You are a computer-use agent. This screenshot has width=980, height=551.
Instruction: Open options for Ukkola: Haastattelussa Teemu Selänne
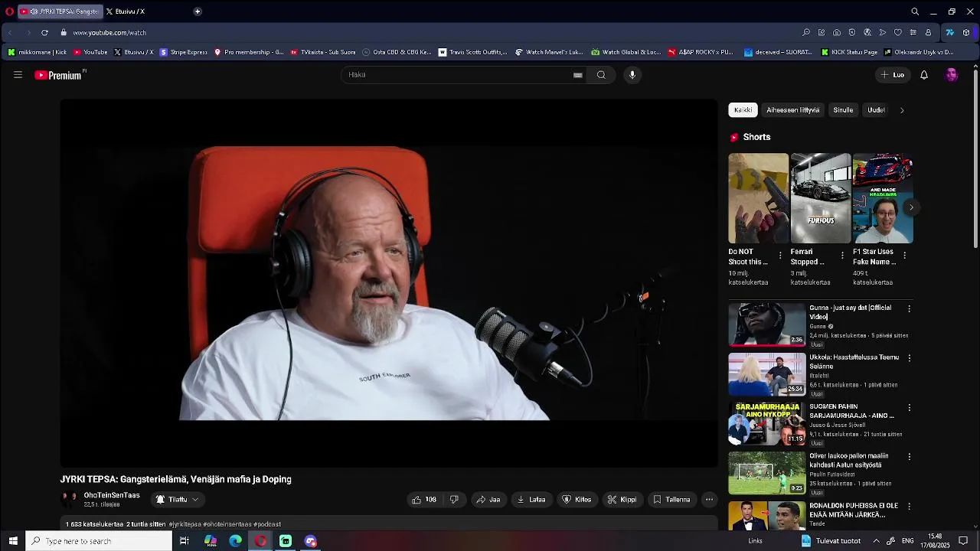[x=910, y=357]
